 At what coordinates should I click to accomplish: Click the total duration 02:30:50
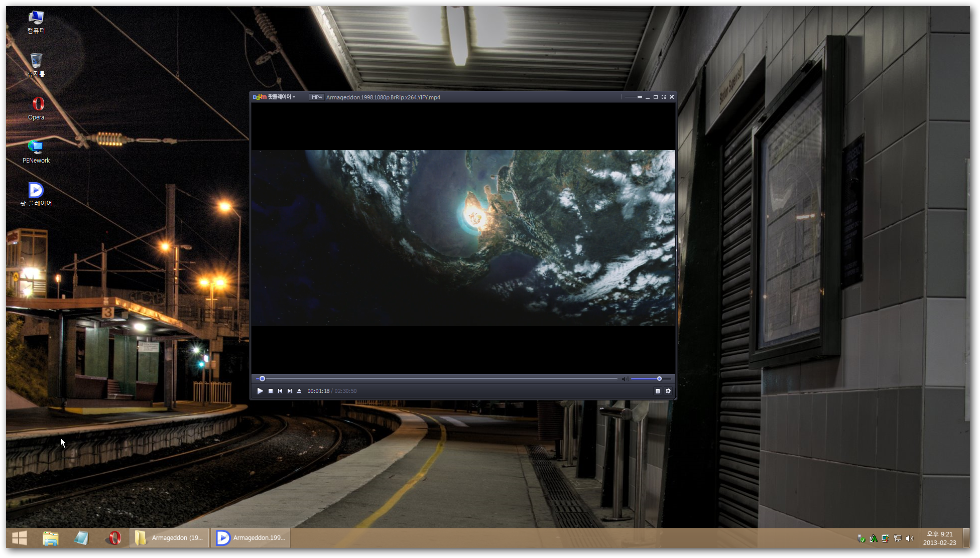345,391
